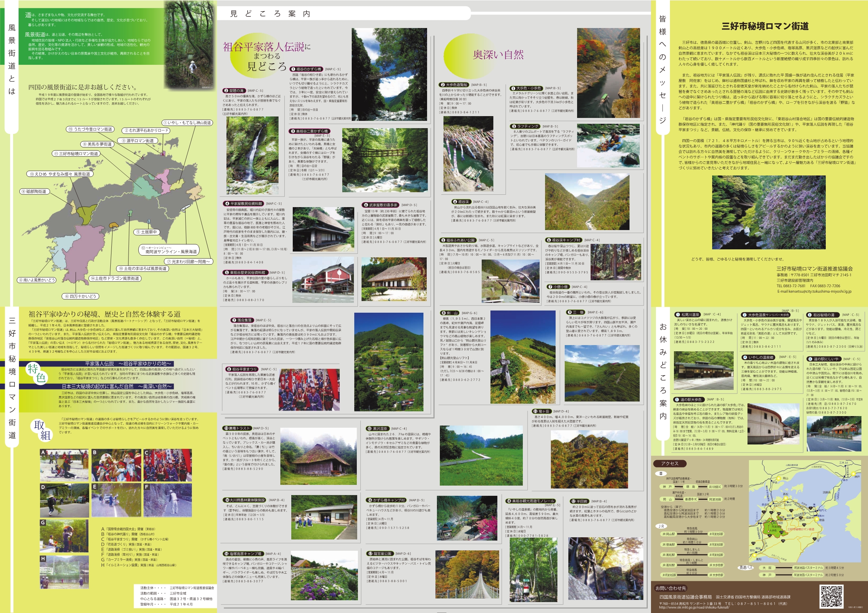Select the 祖谷のかずら橋 spot heading

307,69
